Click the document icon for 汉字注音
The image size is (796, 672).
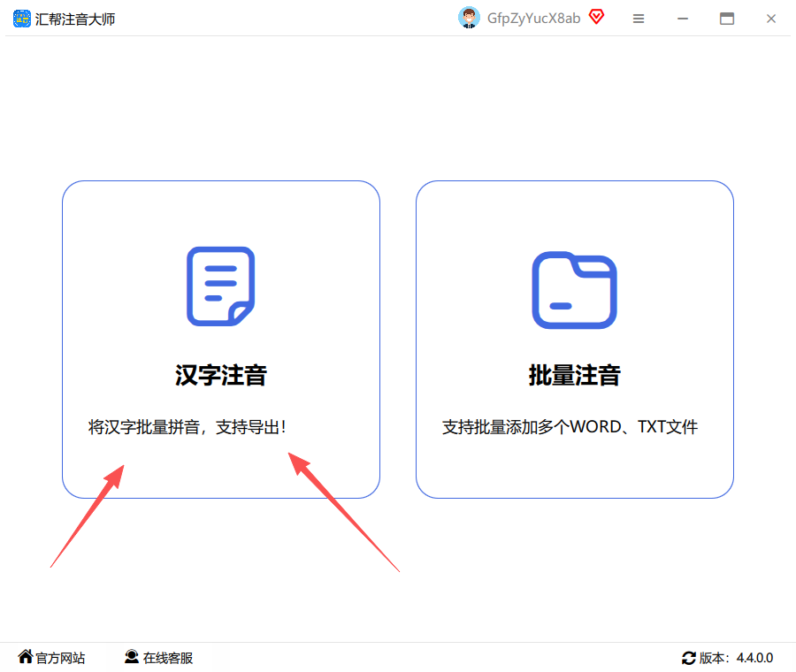click(x=221, y=286)
